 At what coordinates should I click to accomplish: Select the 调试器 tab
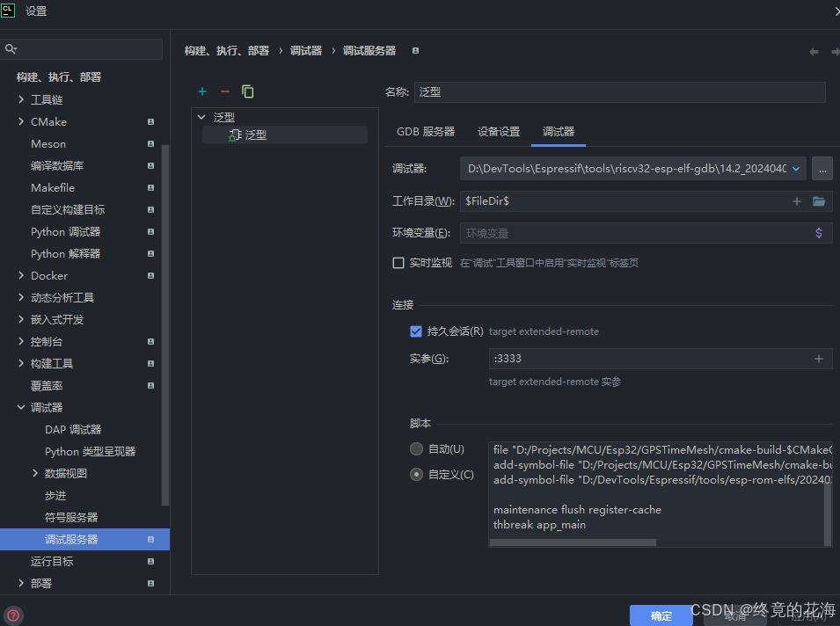[x=559, y=132]
